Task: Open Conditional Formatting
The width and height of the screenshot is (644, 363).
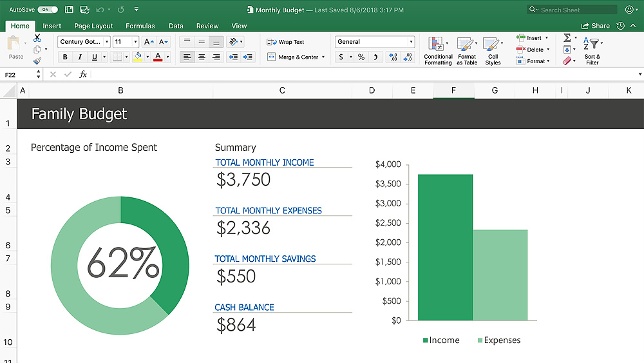Action: (438, 51)
